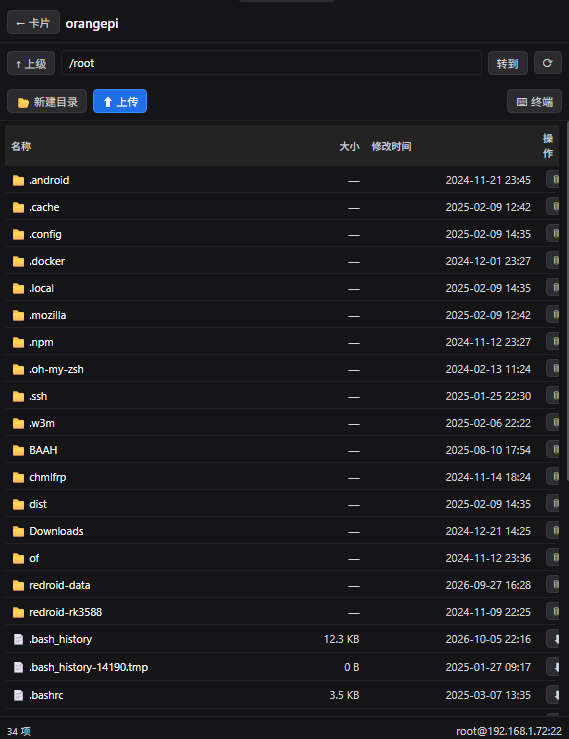Click the 修改时间 column header

pyautogui.click(x=391, y=146)
